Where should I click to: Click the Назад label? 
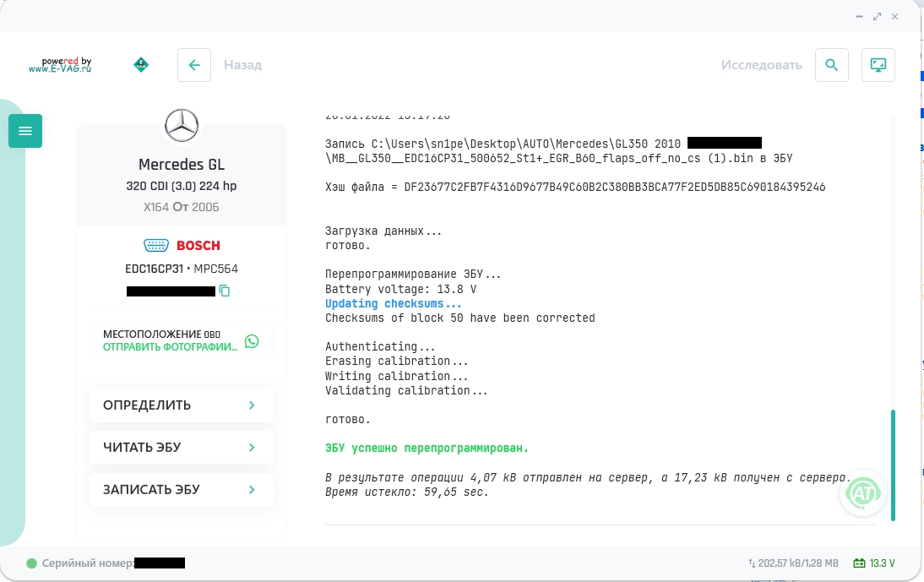[242, 65]
